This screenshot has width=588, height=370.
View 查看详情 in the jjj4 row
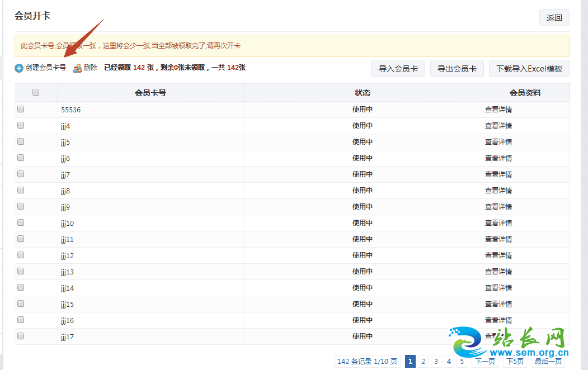tap(498, 125)
